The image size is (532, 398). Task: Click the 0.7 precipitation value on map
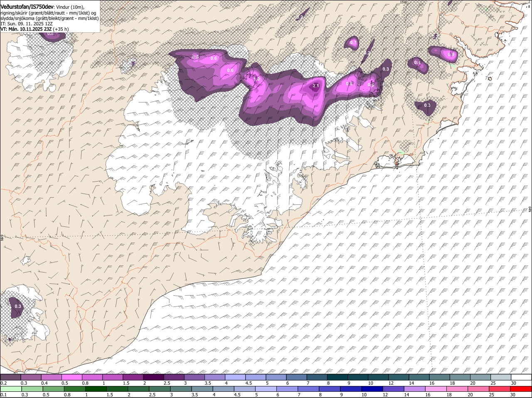tap(353, 42)
